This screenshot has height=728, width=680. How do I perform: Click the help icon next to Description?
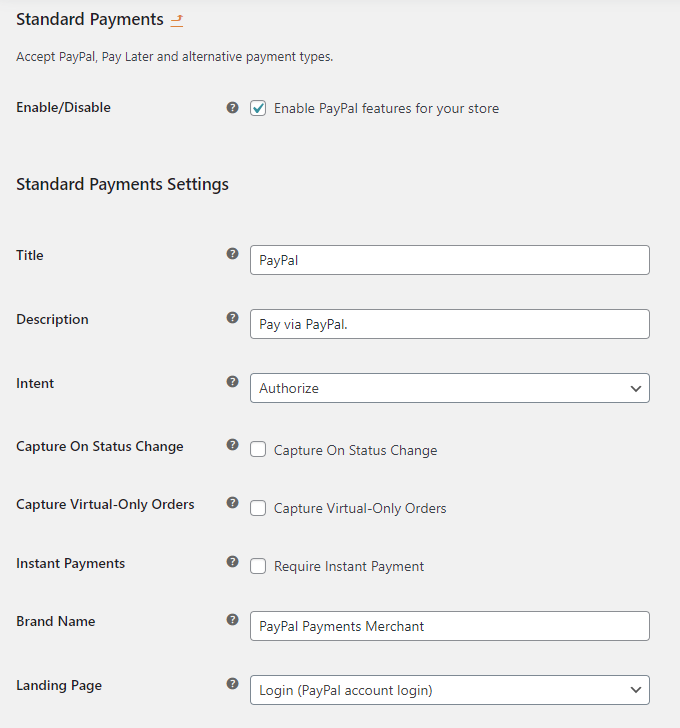click(232, 318)
